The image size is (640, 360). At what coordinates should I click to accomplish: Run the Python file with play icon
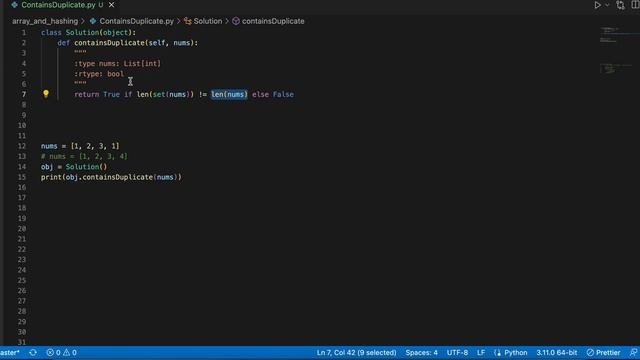pos(597,5)
